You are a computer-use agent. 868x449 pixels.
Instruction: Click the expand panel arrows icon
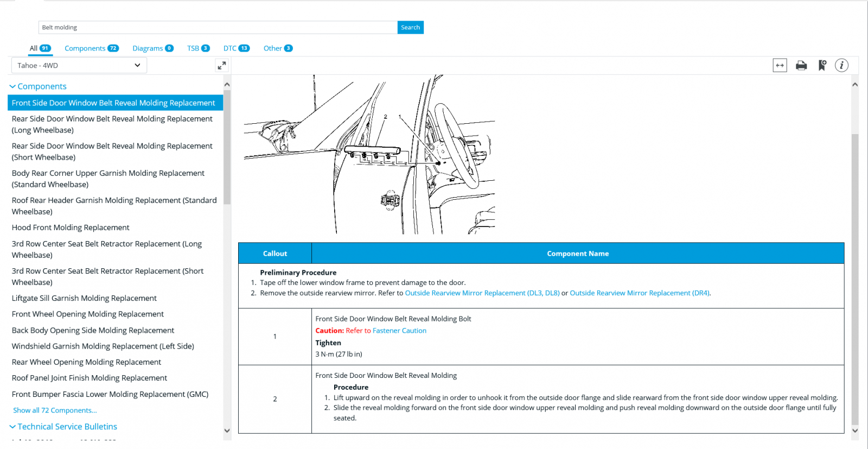pos(222,66)
